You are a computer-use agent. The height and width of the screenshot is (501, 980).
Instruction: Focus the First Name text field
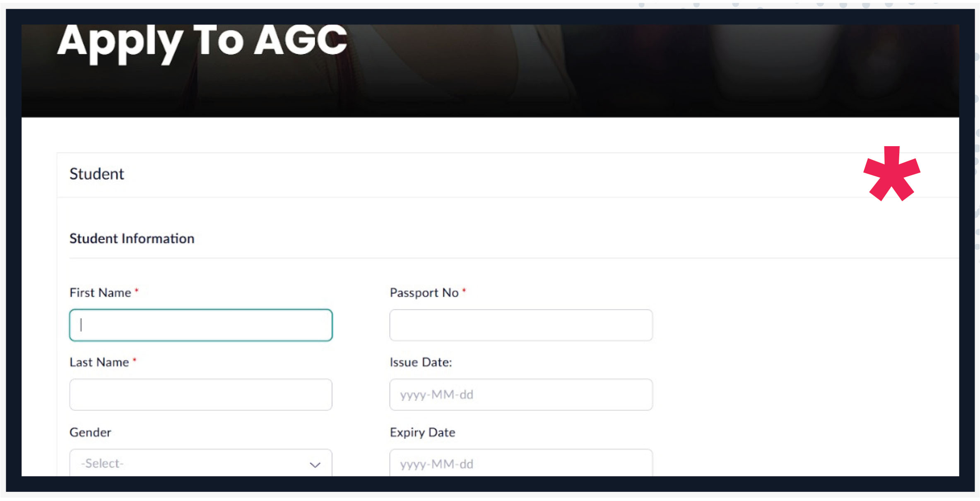point(200,325)
